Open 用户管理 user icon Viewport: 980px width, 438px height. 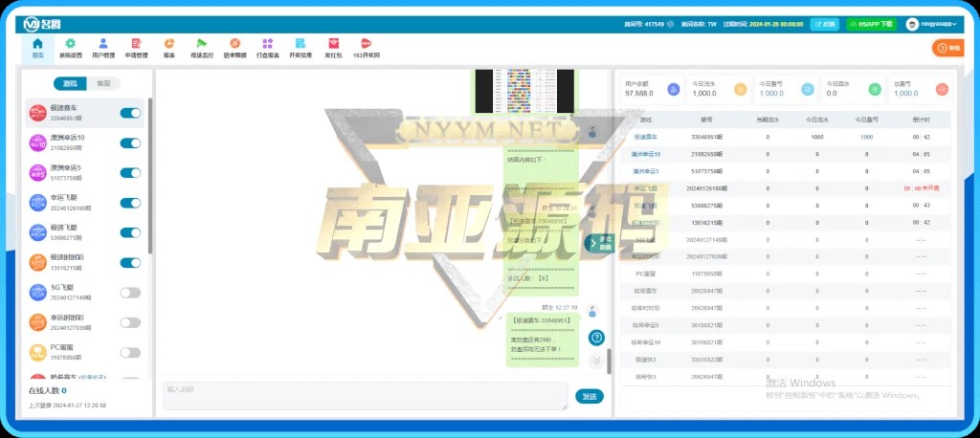(102, 48)
